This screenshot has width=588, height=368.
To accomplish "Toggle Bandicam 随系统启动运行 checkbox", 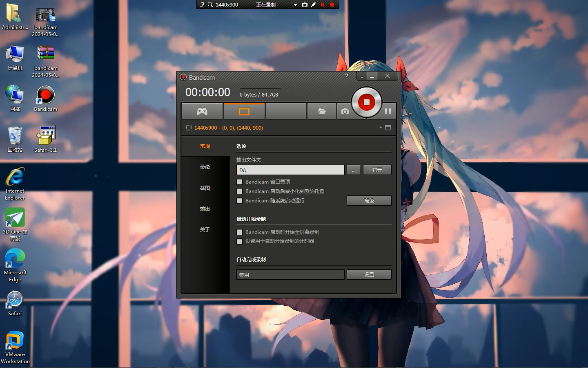I will point(240,201).
